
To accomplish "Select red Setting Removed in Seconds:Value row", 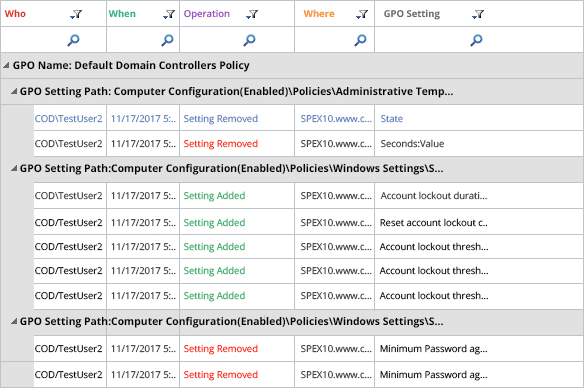I will pyautogui.click(x=220, y=144).
